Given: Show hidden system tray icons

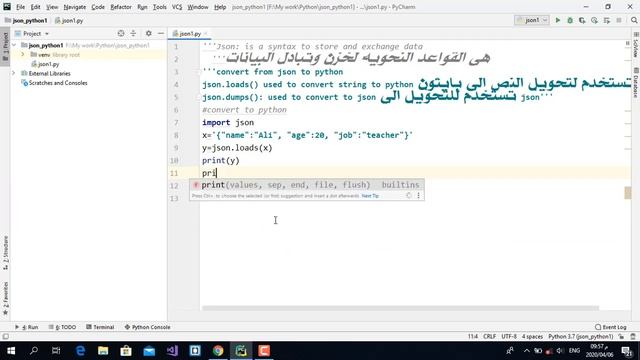Looking at the screenshot, I should click(x=527, y=351).
